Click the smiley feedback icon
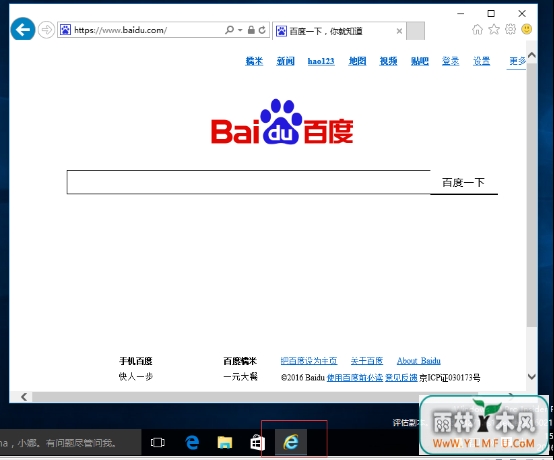 (x=526, y=29)
